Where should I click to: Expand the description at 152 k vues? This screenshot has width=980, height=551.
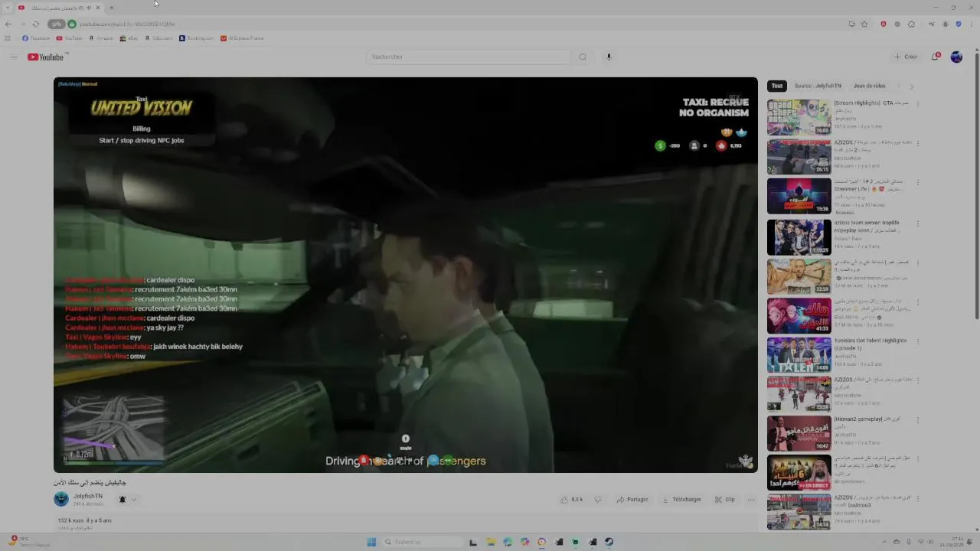click(85, 520)
